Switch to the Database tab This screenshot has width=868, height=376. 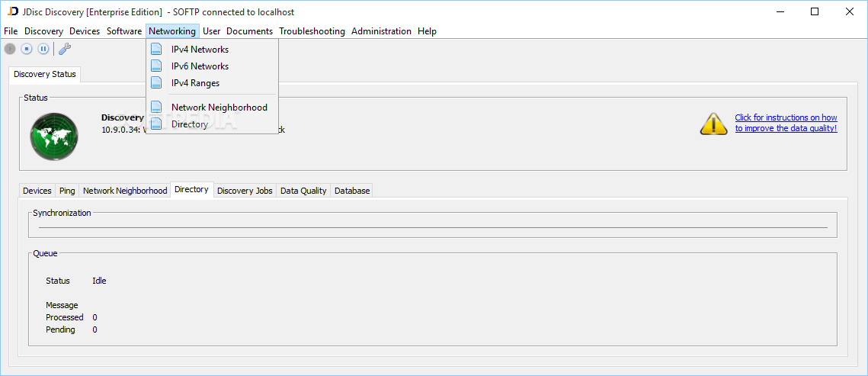(352, 191)
